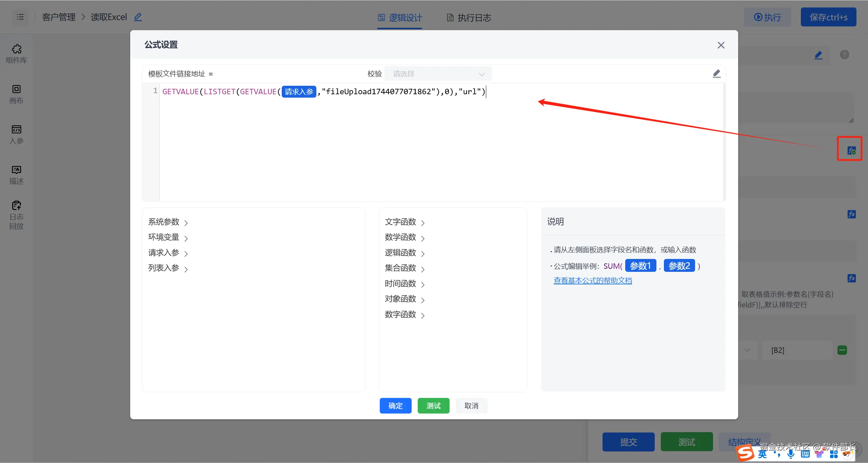Click the green 测试 button in dialog

[x=433, y=406]
